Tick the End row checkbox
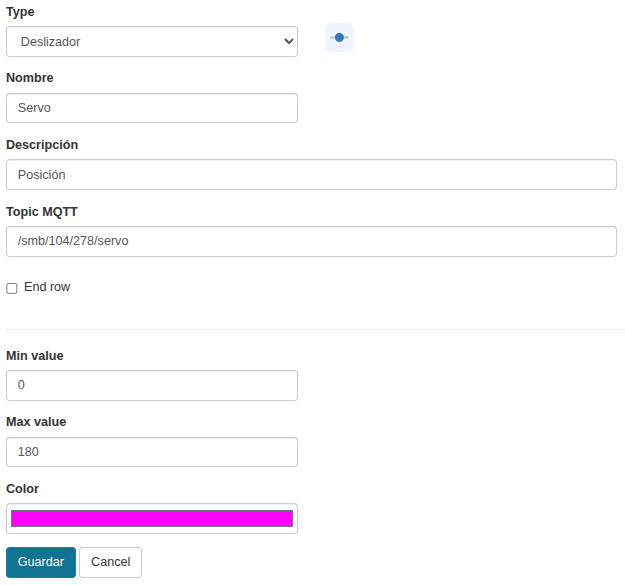The width and height of the screenshot is (625, 585). 12,288
